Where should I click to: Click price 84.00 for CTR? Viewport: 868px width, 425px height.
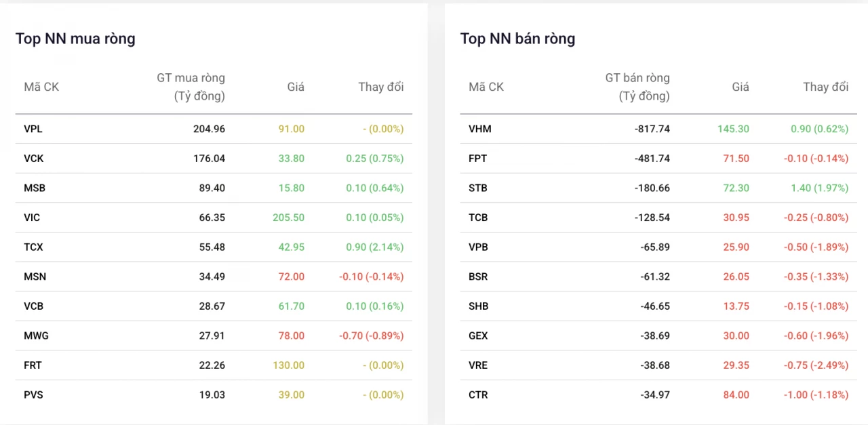pos(736,394)
